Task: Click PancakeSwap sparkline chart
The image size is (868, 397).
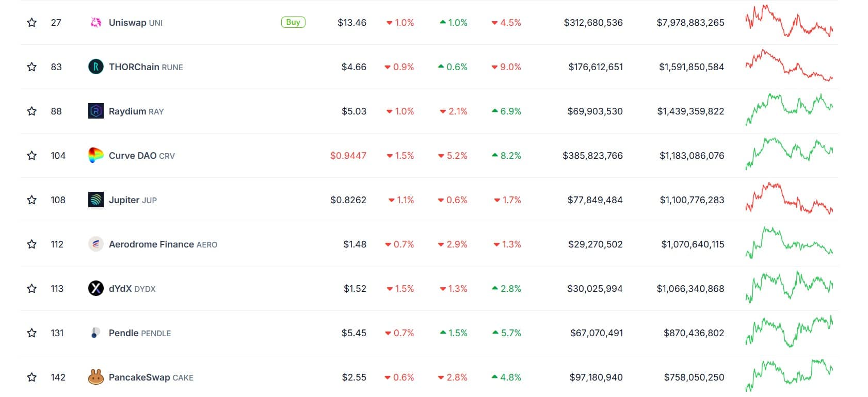Action: 789,375
